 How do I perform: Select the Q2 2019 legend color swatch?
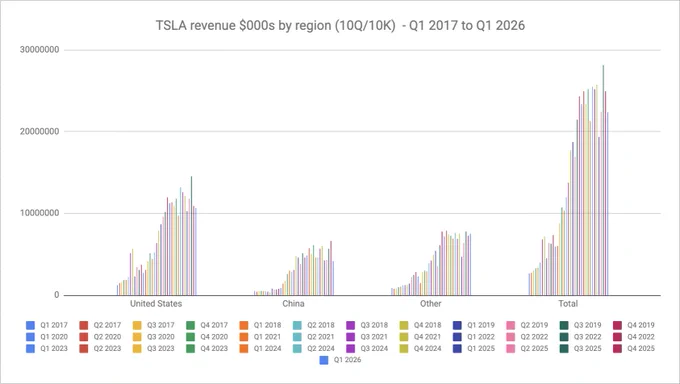click(x=511, y=325)
